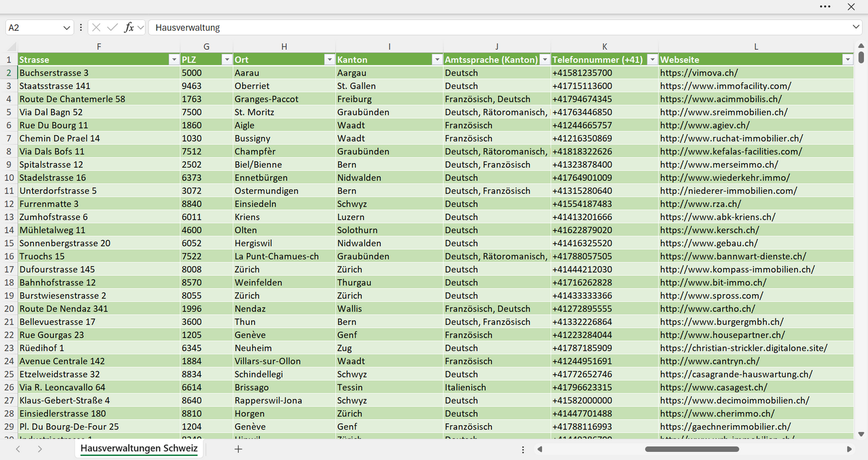Select the Ort cell Biel/Bienne
868x460 pixels.
point(284,165)
